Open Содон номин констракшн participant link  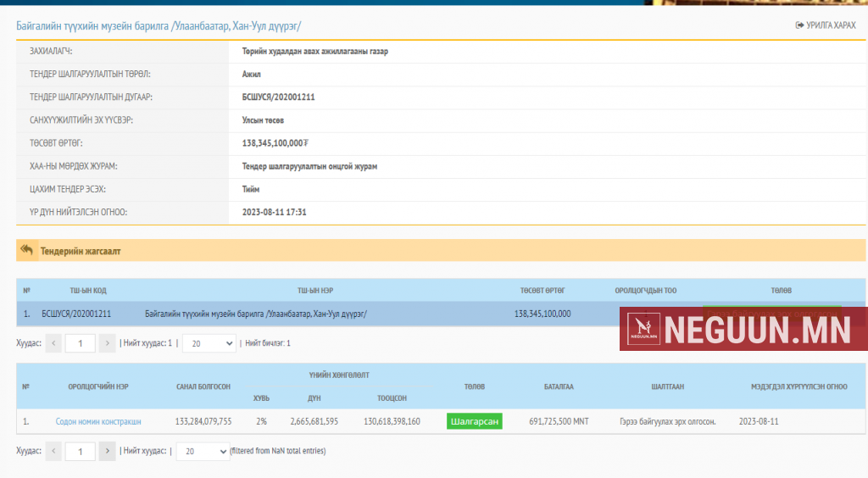pyautogui.click(x=98, y=421)
